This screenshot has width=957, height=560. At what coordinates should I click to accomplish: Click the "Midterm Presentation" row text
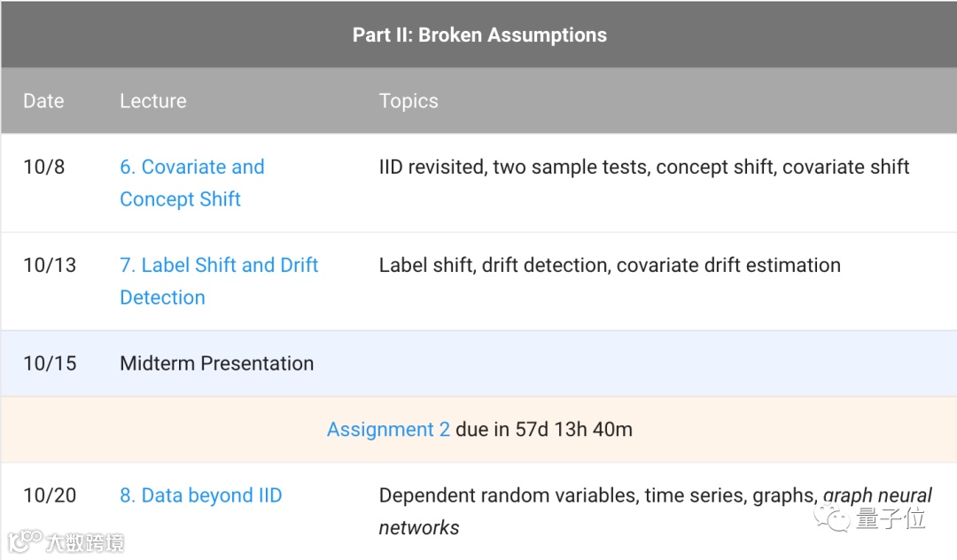(216, 363)
